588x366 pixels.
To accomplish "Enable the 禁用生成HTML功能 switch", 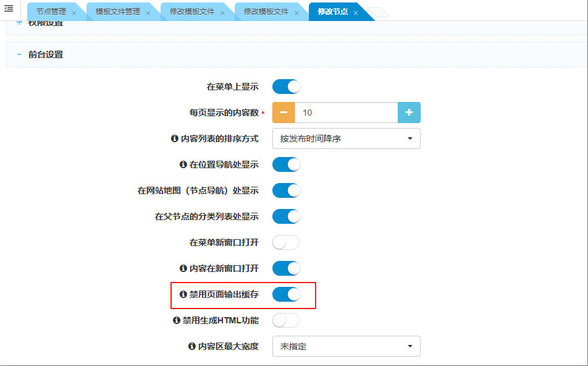I will coord(285,320).
